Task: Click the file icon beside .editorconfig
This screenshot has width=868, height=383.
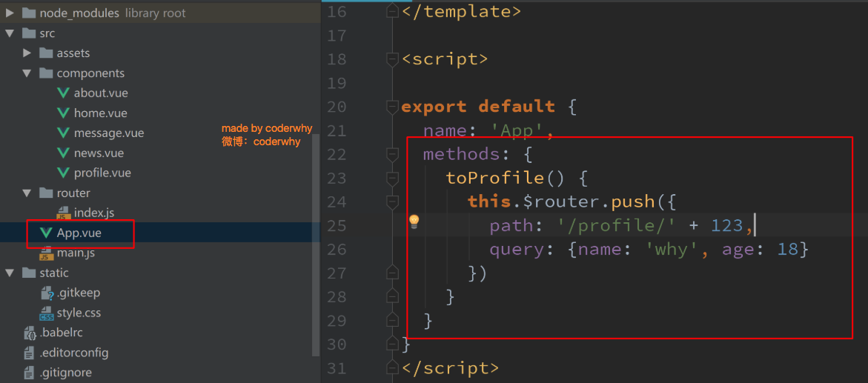Action: click(x=30, y=353)
